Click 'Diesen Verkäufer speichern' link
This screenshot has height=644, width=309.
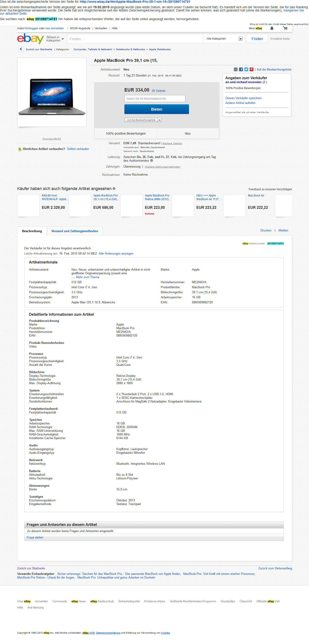click(243, 98)
